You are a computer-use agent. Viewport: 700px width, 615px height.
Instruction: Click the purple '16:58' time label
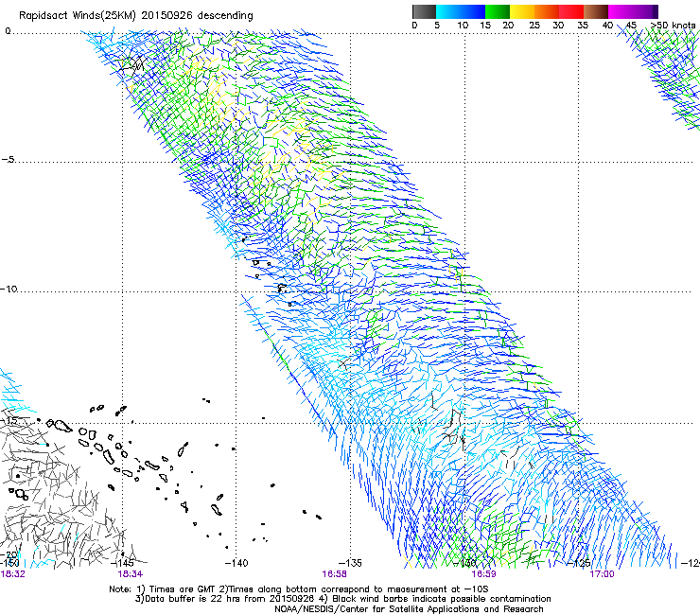pyautogui.click(x=334, y=574)
